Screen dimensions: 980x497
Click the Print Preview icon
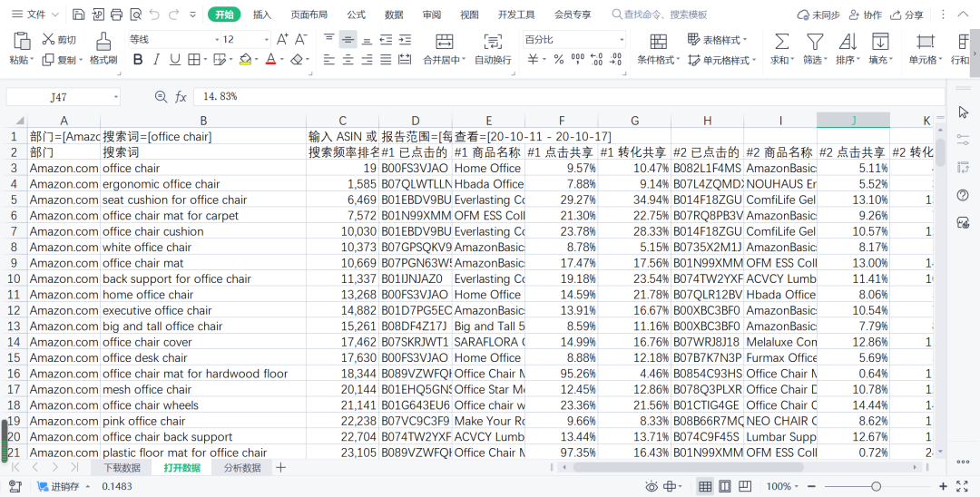tap(135, 15)
